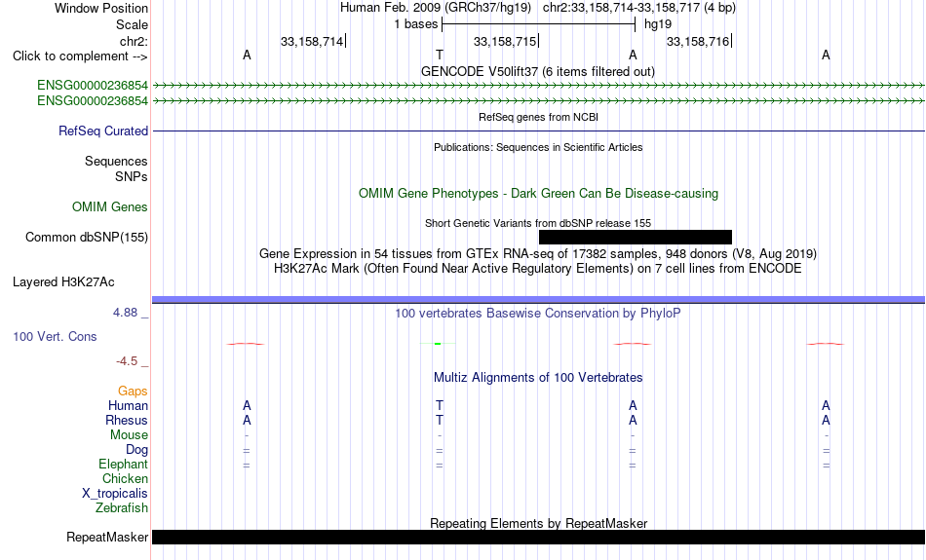Open GTEx Gene Expression track title

(x=538, y=254)
